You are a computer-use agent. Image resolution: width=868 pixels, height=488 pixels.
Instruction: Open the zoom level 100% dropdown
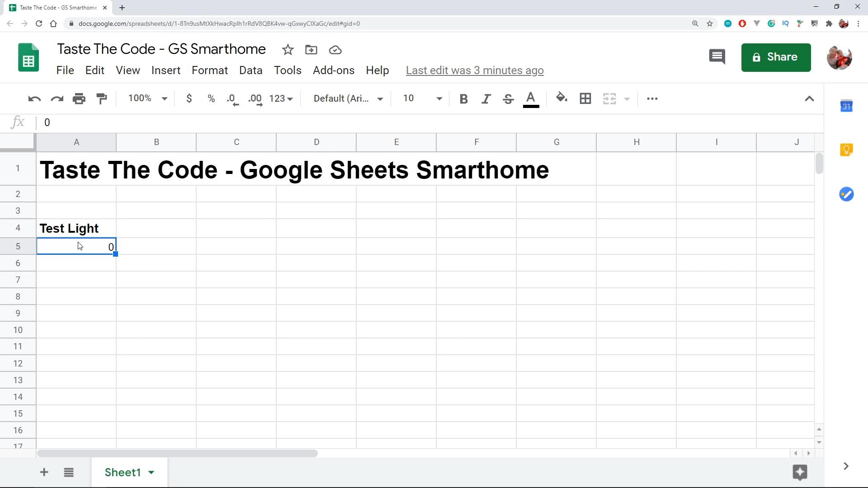click(x=148, y=99)
